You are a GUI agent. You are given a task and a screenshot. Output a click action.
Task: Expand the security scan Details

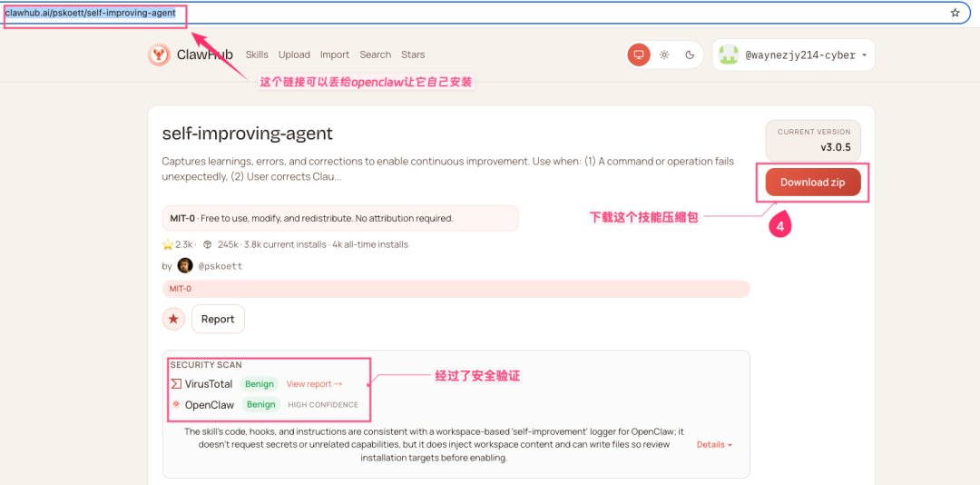714,445
